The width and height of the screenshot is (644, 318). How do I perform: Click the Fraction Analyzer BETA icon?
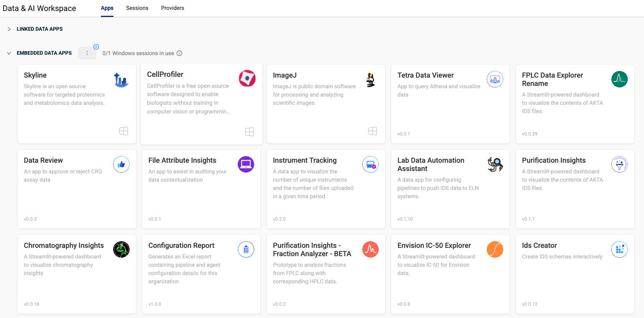point(370,249)
